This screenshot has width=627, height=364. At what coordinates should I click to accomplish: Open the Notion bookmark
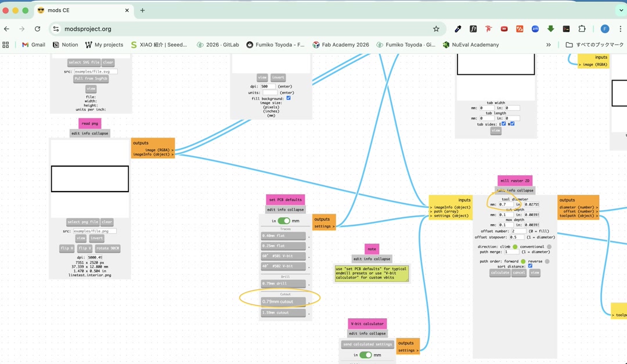tap(66, 45)
